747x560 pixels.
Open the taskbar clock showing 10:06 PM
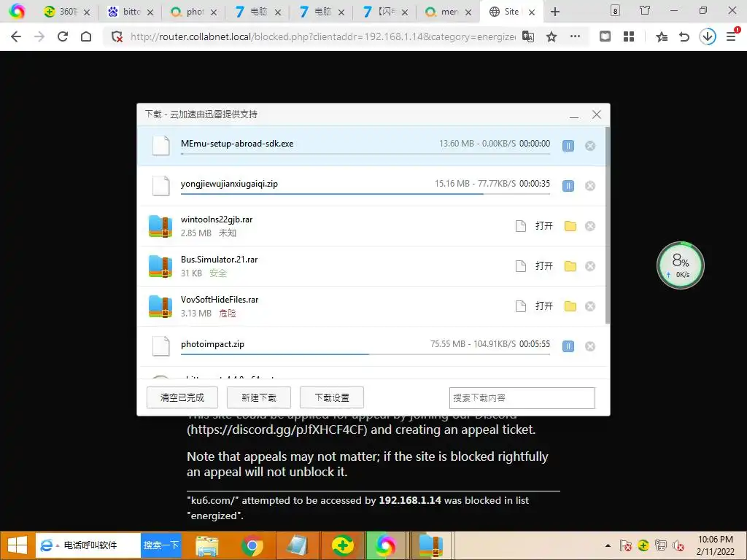tap(715, 545)
